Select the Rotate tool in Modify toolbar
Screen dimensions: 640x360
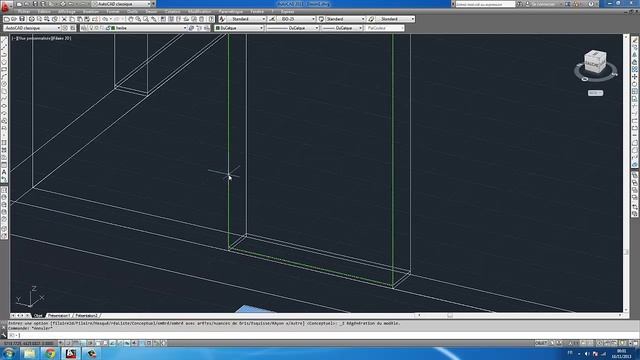[x=635, y=84]
